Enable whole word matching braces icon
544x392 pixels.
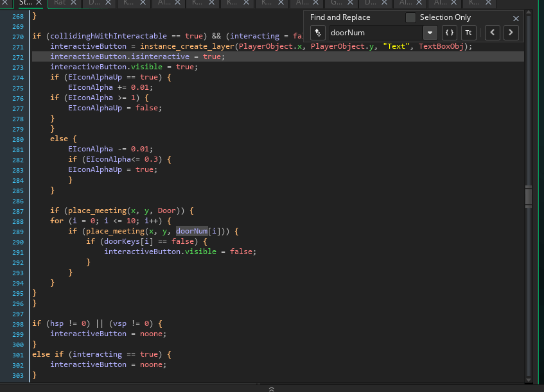(x=450, y=33)
